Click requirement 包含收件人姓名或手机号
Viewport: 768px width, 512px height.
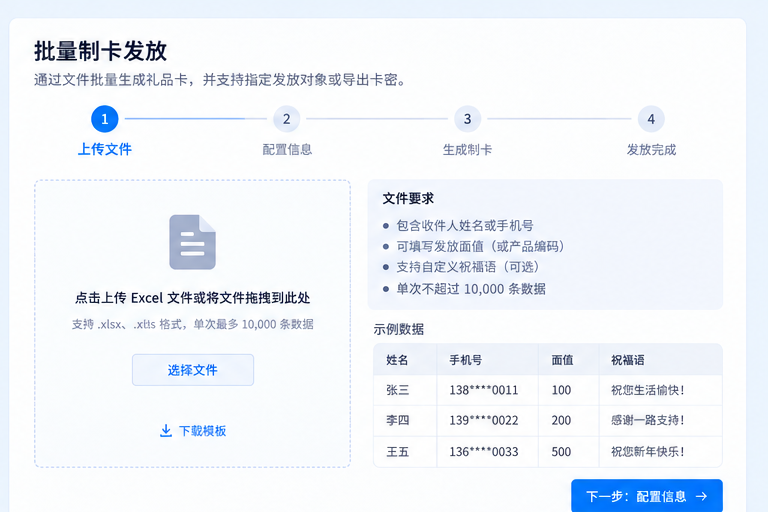465,225
